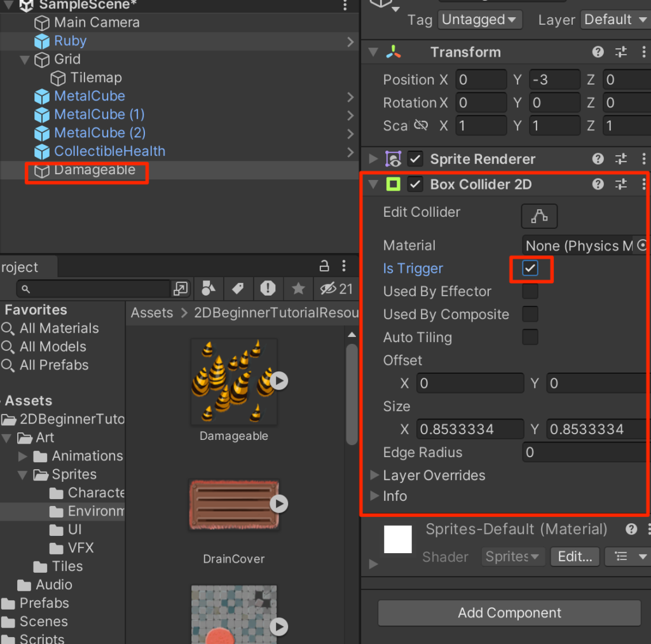Select the DrainCover sprite thumbnail
Image resolution: width=651 pixels, height=644 pixels.
tap(234, 504)
